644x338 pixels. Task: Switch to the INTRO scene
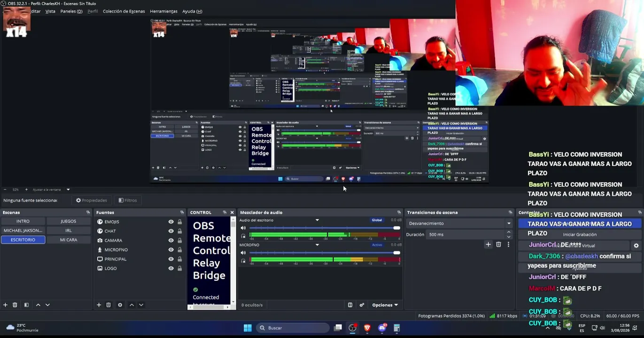tap(23, 221)
